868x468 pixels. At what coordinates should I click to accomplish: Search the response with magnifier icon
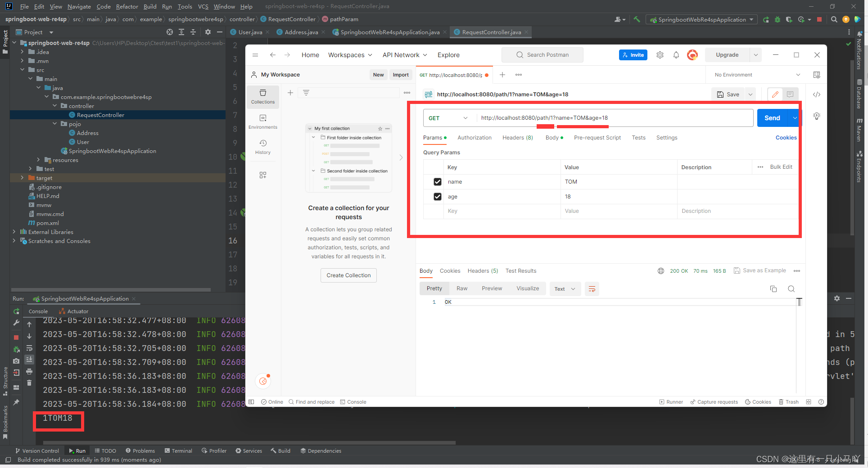pyautogui.click(x=791, y=289)
